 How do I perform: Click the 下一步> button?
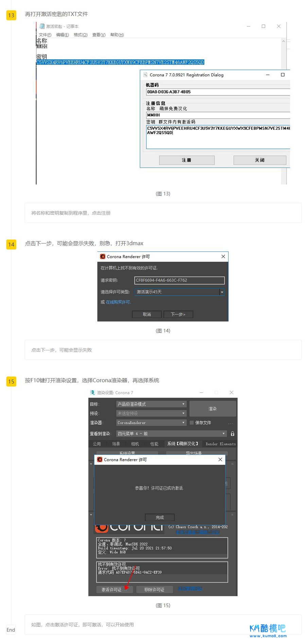pos(178,314)
